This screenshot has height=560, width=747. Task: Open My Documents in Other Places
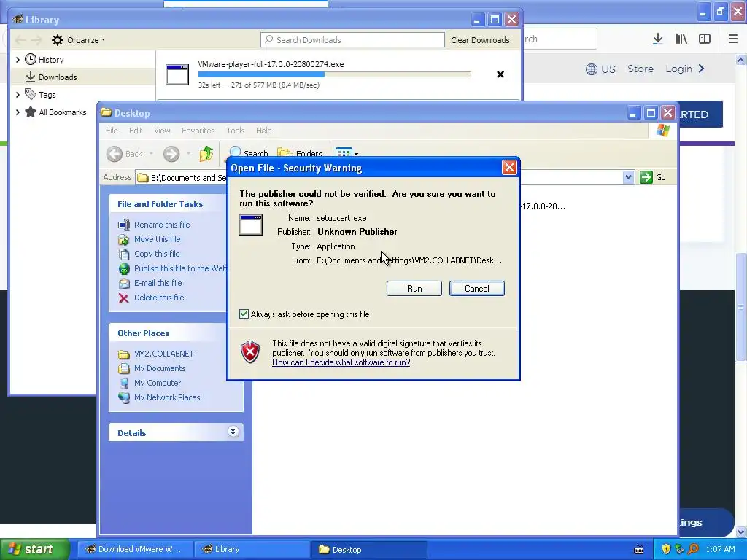pyautogui.click(x=160, y=368)
